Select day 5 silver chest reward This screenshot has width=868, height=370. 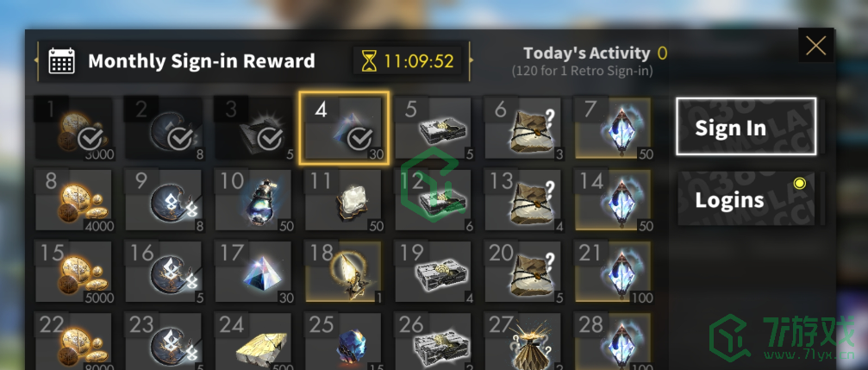pyautogui.click(x=434, y=129)
